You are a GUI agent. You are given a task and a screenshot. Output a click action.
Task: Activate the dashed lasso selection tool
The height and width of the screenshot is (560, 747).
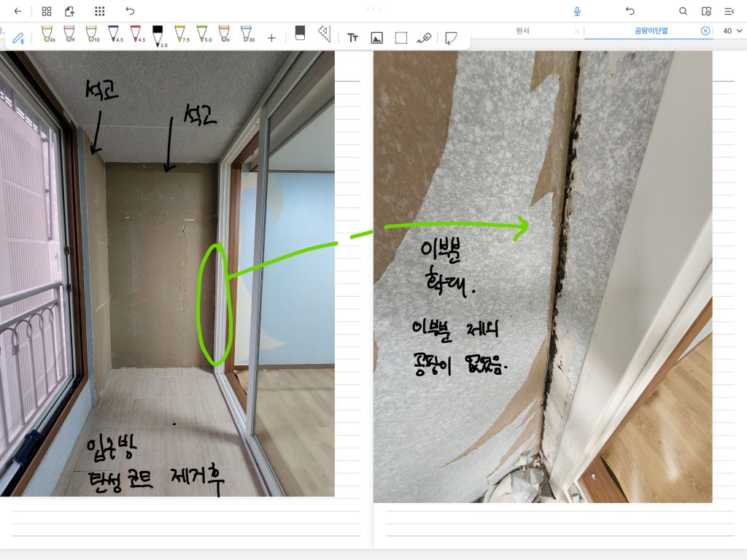pos(400,37)
